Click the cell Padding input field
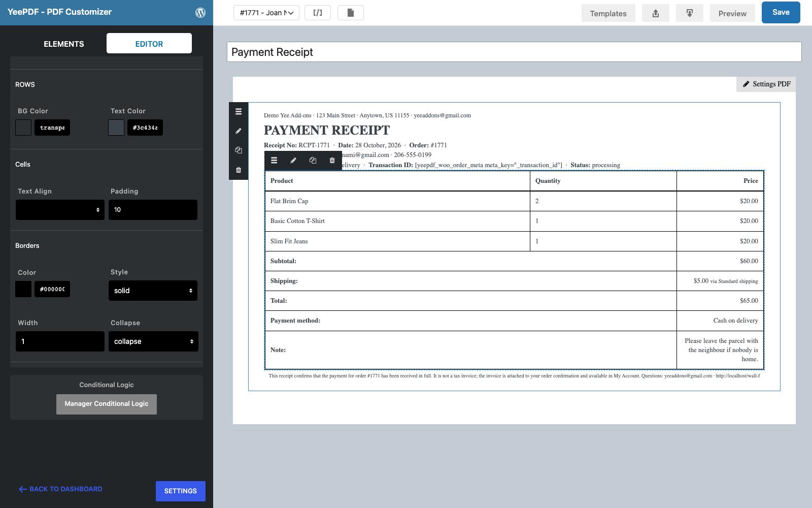 [x=153, y=210]
